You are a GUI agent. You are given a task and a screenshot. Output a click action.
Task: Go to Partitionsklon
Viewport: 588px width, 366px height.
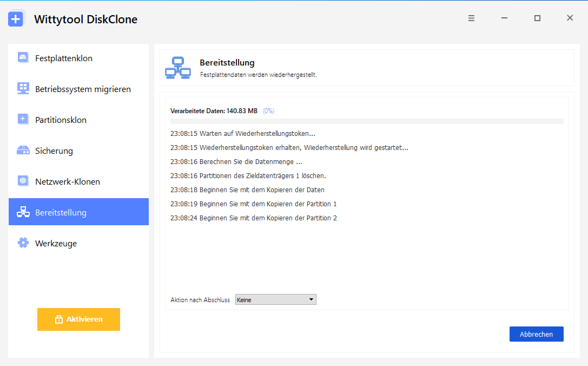(78, 120)
